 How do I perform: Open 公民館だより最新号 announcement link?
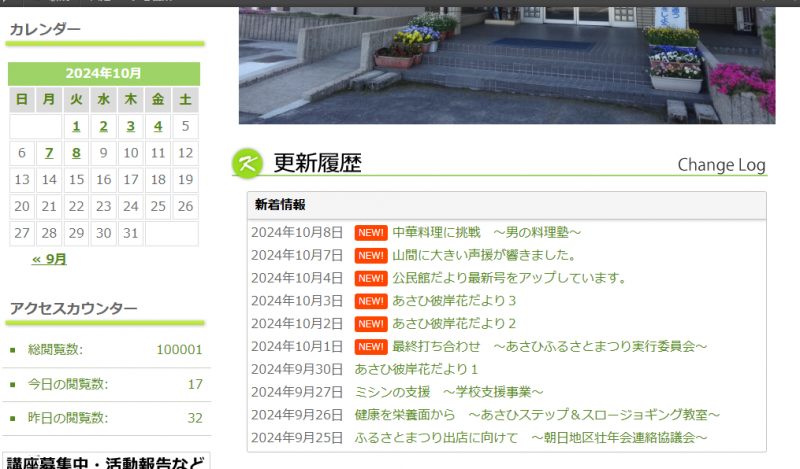[x=509, y=278]
